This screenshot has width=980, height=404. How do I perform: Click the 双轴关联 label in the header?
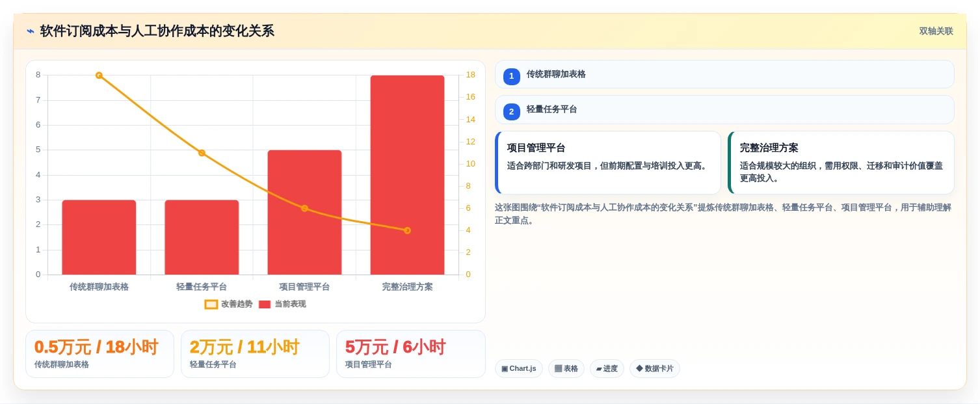click(936, 31)
